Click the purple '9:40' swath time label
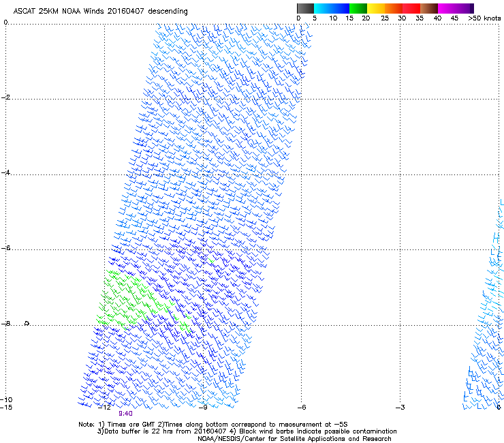Viewport: 504px width, 443px height. [x=125, y=414]
